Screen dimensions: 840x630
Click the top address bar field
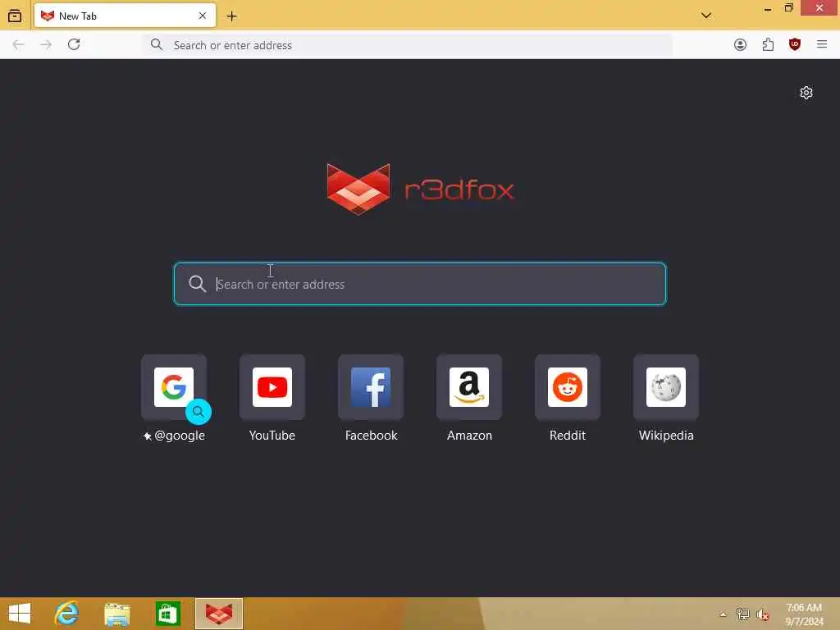point(408,45)
